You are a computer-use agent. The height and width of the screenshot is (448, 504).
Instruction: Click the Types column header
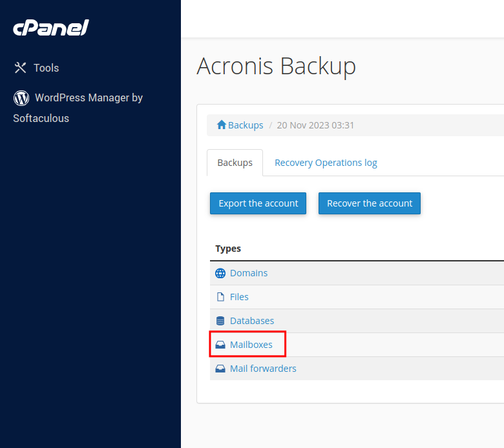click(x=228, y=249)
